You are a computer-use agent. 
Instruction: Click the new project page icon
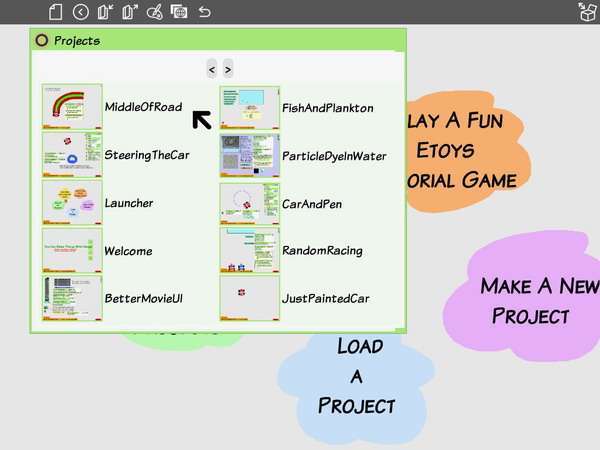(55, 12)
